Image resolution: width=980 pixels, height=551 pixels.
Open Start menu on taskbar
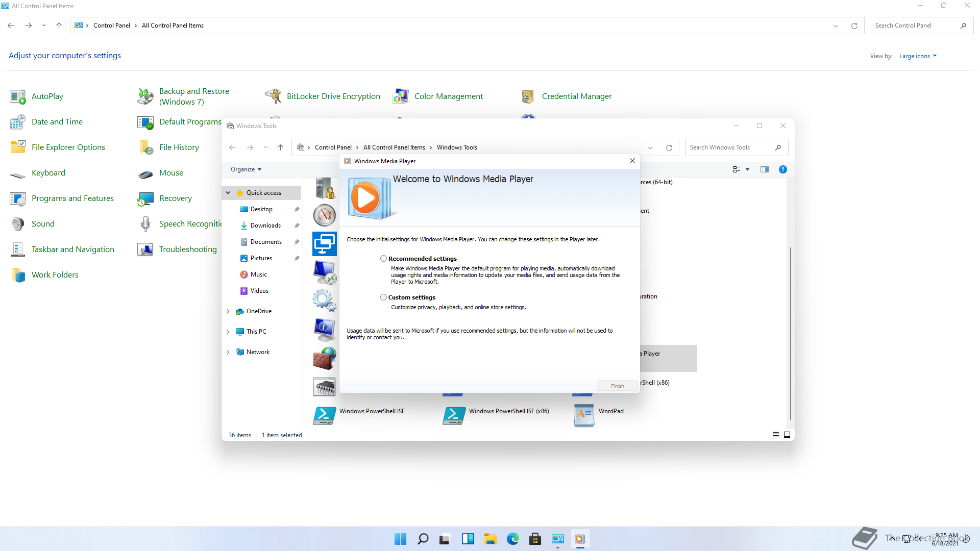[401, 539]
